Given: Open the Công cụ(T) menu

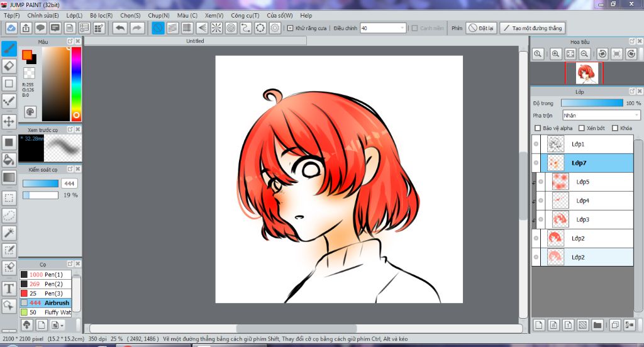Looking at the screenshot, I should point(245,15).
